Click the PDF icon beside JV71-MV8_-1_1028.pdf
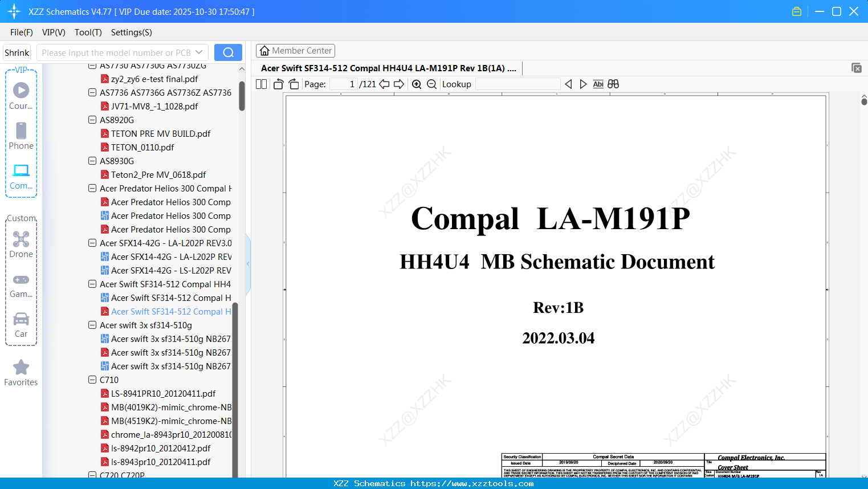This screenshot has height=489, width=868. [x=105, y=106]
